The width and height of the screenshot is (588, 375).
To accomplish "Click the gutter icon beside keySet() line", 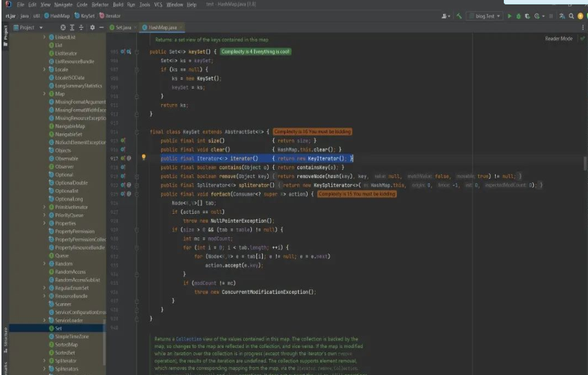I will pyautogui.click(x=123, y=51).
